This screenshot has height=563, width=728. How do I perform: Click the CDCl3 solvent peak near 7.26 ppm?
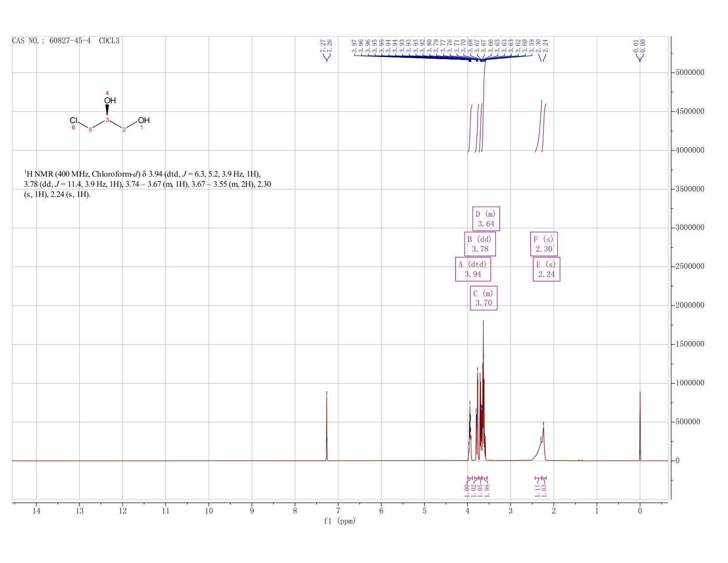326,428
